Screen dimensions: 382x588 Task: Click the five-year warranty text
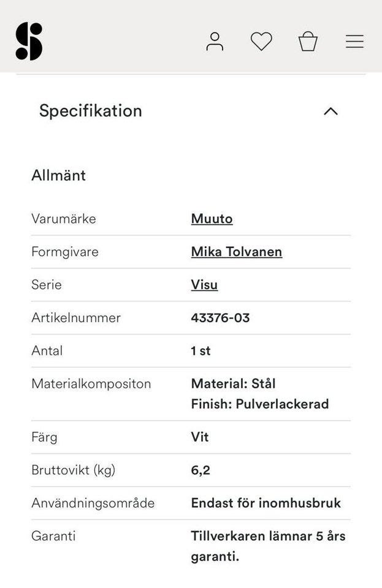[268, 546]
